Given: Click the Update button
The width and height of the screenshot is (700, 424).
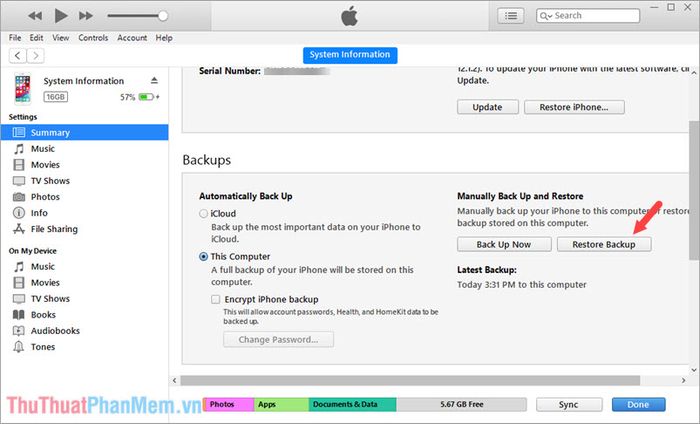Looking at the screenshot, I should pos(488,107).
